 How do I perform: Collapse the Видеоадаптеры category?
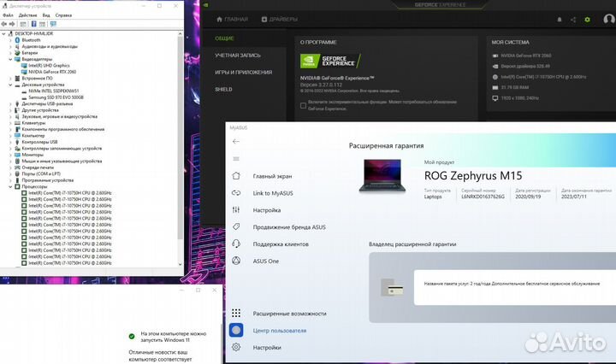point(10,59)
